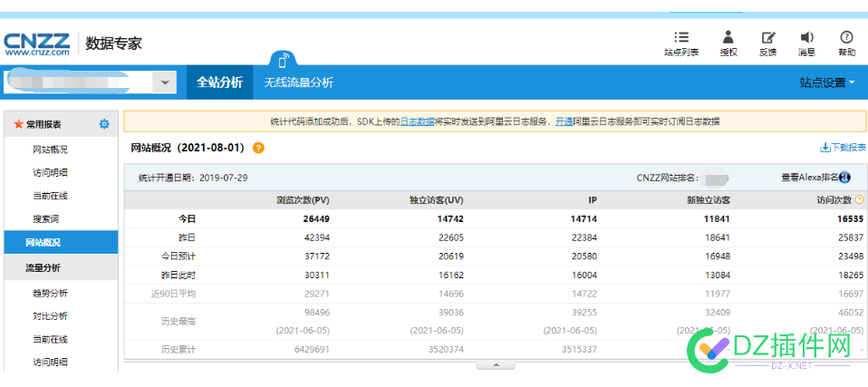The width and height of the screenshot is (868, 387).
Task: Open the 消息 messages speaker icon
Action: pyautogui.click(x=806, y=38)
